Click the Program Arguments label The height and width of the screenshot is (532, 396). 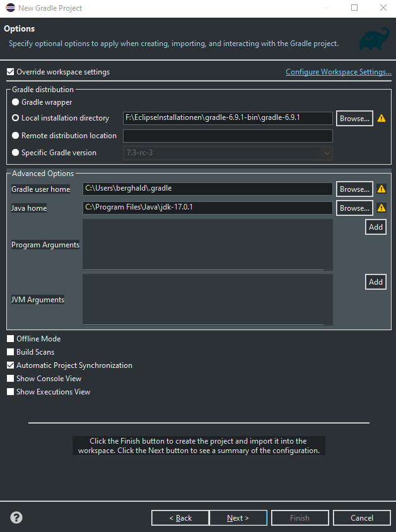point(45,245)
